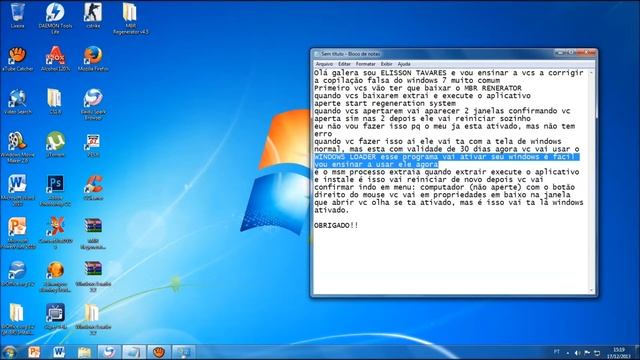Viewport: 640px width, 360px height.
Task: Open the MBR Regenerator v4.5 folder
Action: point(131,17)
